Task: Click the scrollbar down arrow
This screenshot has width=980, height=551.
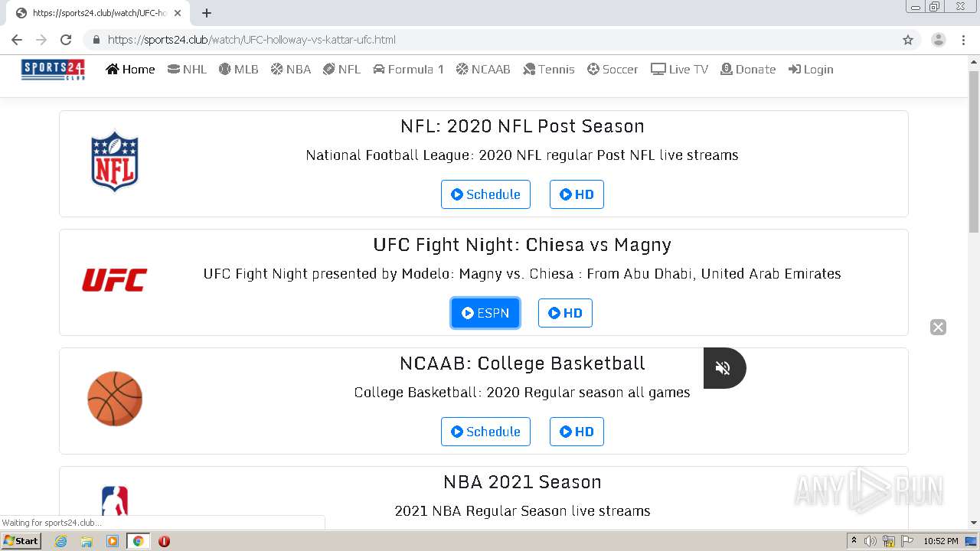Action: coord(974,523)
